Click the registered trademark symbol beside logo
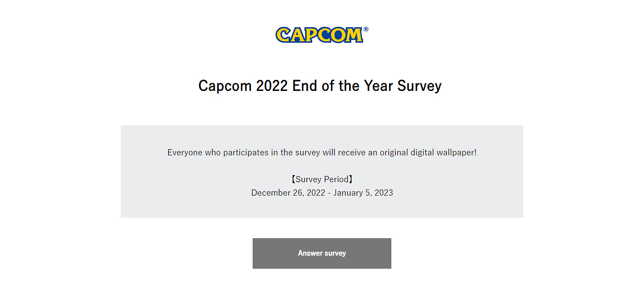The width and height of the screenshot is (644, 300). (366, 29)
